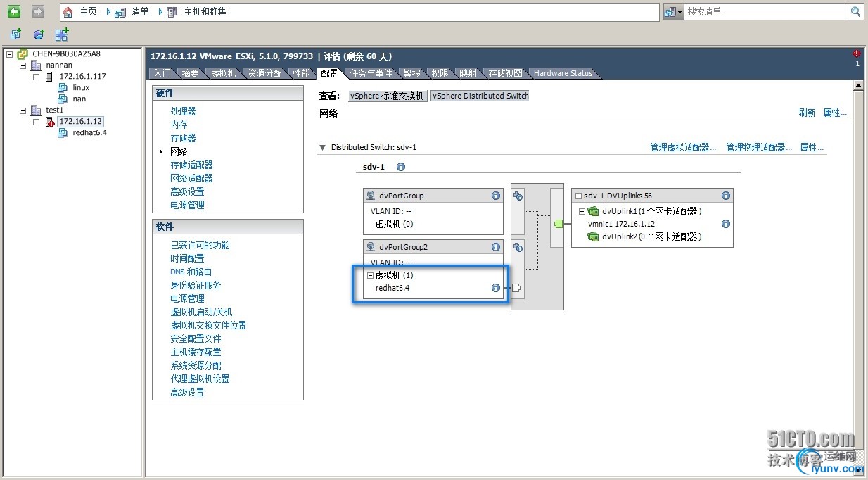Click first toolbar icon for new folder
The height and width of the screenshot is (480, 868).
point(15,34)
